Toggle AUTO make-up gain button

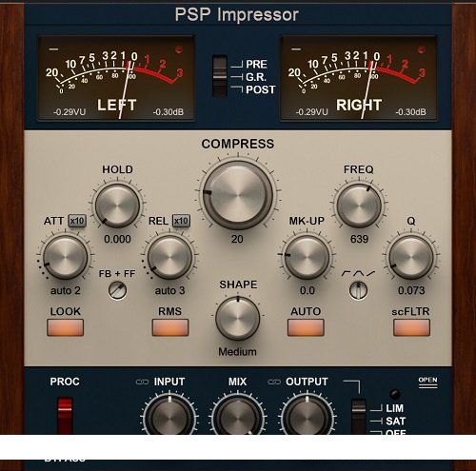click(x=306, y=327)
